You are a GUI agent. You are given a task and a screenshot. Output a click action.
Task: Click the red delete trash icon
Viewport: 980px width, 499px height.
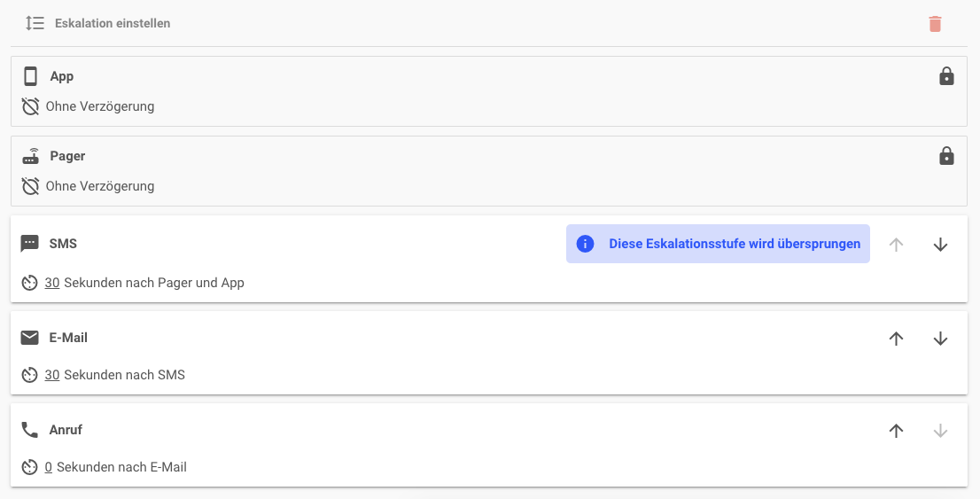935,24
